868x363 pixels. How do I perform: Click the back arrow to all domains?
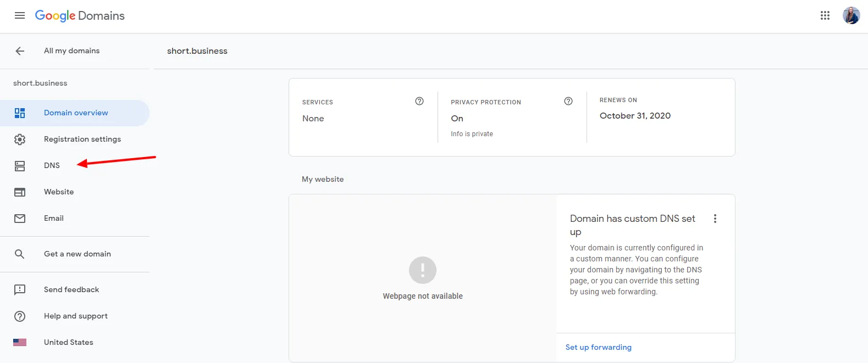(x=20, y=51)
